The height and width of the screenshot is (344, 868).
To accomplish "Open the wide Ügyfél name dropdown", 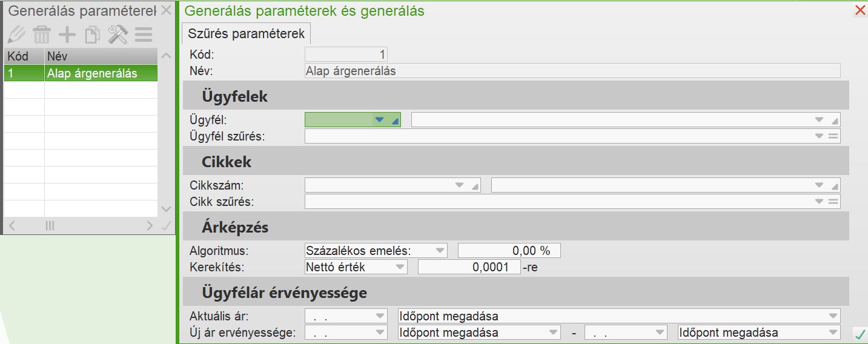I will 819,119.
